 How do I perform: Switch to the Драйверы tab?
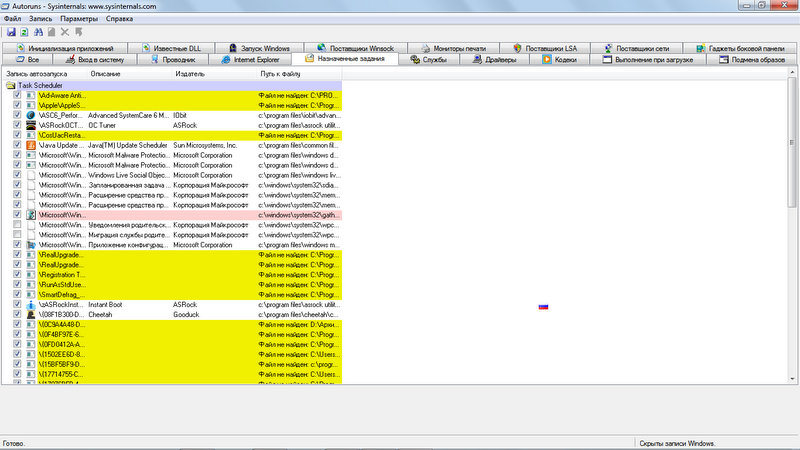pyautogui.click(x=494, y=60)
